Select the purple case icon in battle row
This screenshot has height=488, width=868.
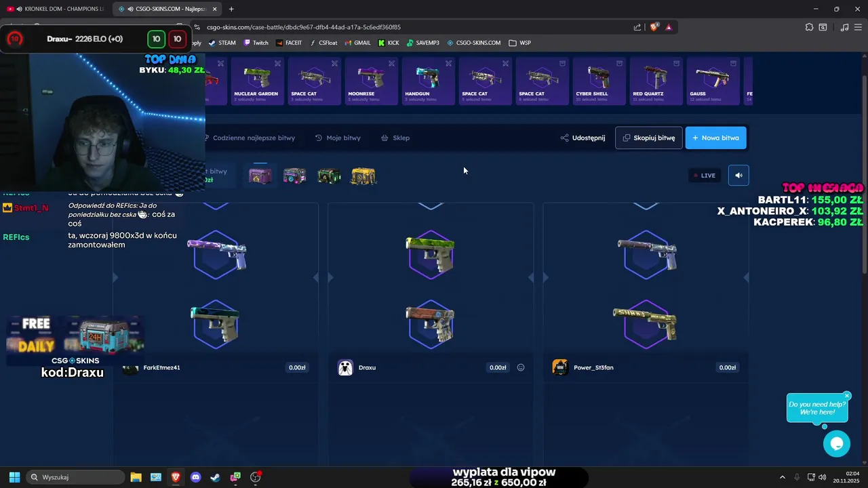tap(260, 176)
